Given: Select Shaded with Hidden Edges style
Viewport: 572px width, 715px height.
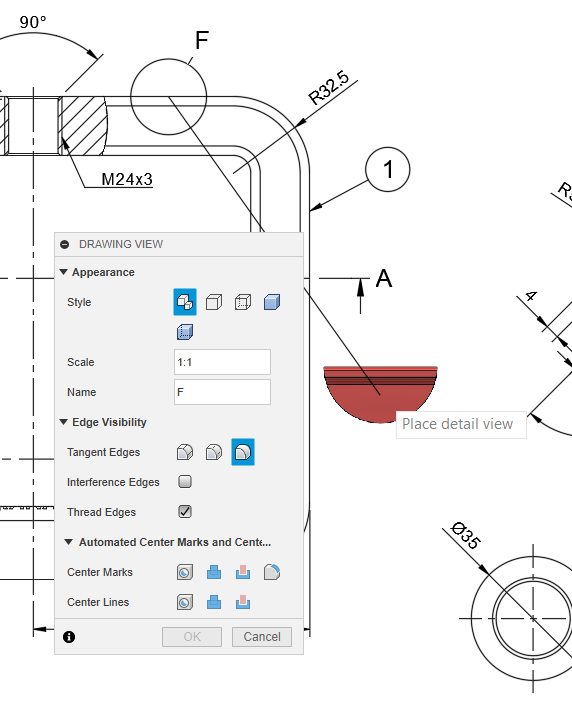Looking at the screenshot, I should tap(185, 332).
